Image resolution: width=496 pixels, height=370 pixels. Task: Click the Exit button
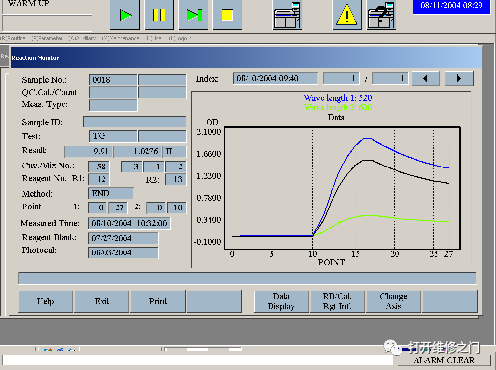pos(102,302)
